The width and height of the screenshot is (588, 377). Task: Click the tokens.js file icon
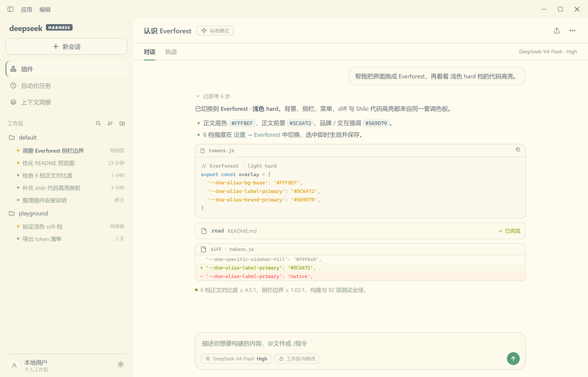(203, 151)
